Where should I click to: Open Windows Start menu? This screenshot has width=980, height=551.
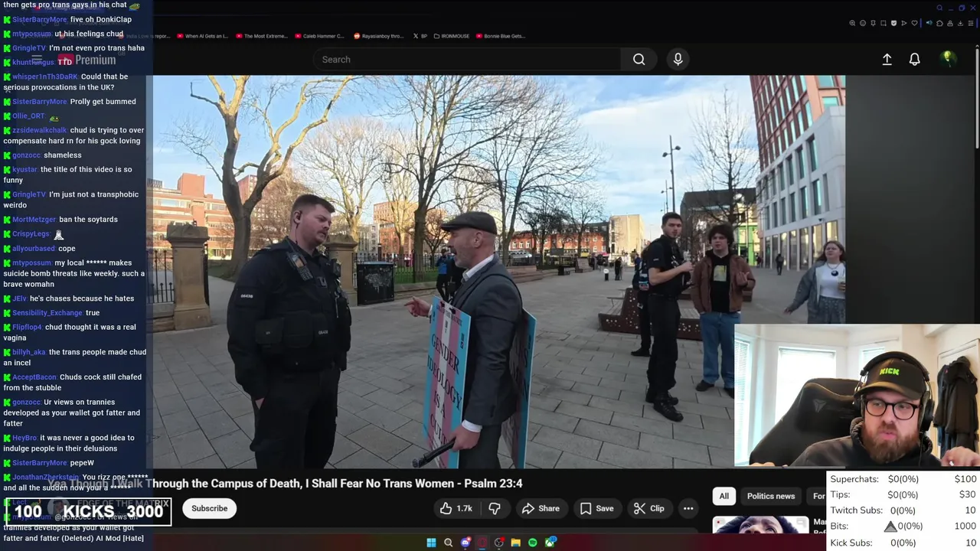pos(431,543)
